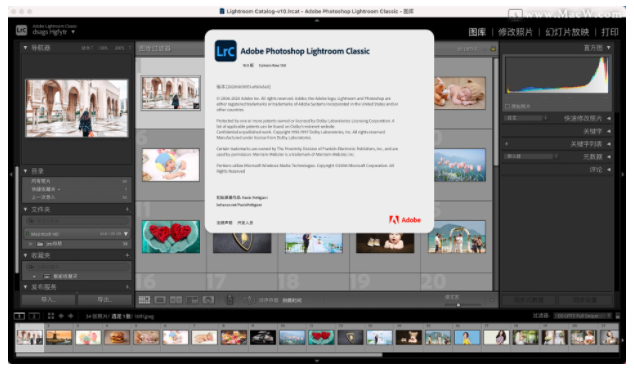Click the filter lock icon
The height and width of the screenshot is (374, 634).
tap(493, 49)
